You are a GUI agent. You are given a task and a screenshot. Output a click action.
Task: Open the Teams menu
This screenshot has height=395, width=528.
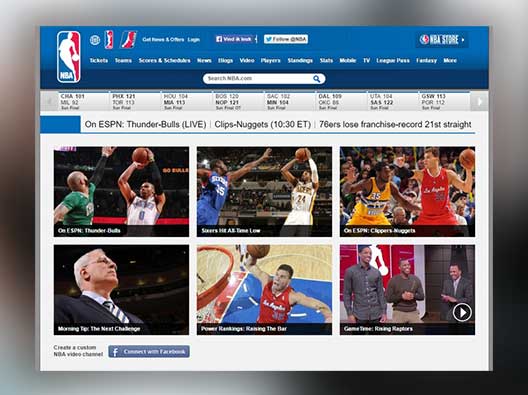tap(123, 61)
